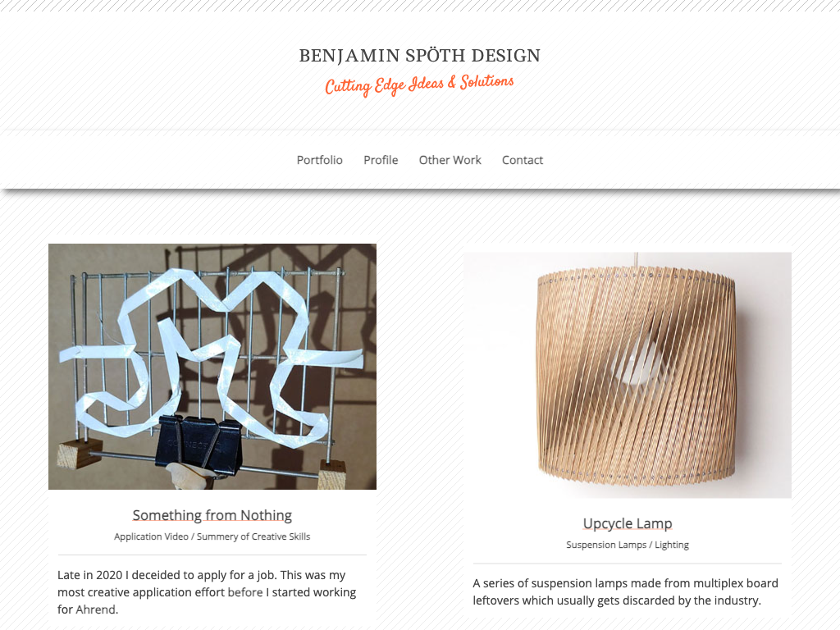The height and width of the screenshot is (630, 840).
Task: Click the black binder clip in the photo
Action: click(199, 445)
